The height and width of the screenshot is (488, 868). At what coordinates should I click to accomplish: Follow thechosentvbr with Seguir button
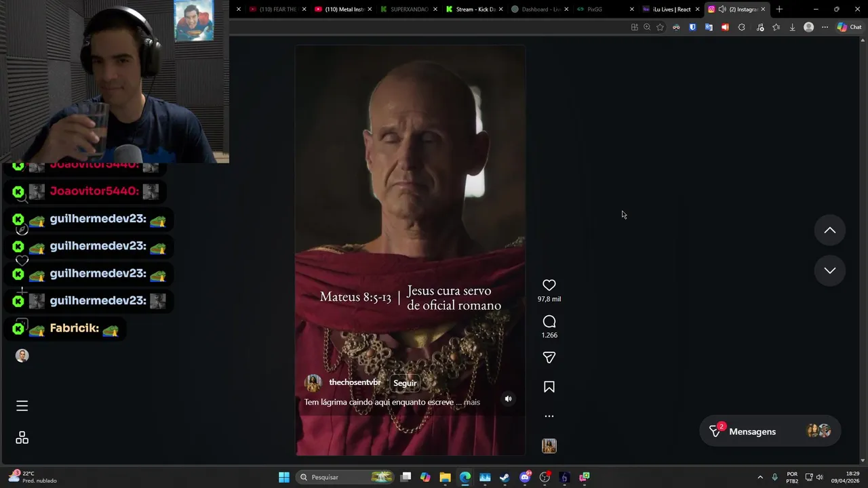click(x=405, y=383)
